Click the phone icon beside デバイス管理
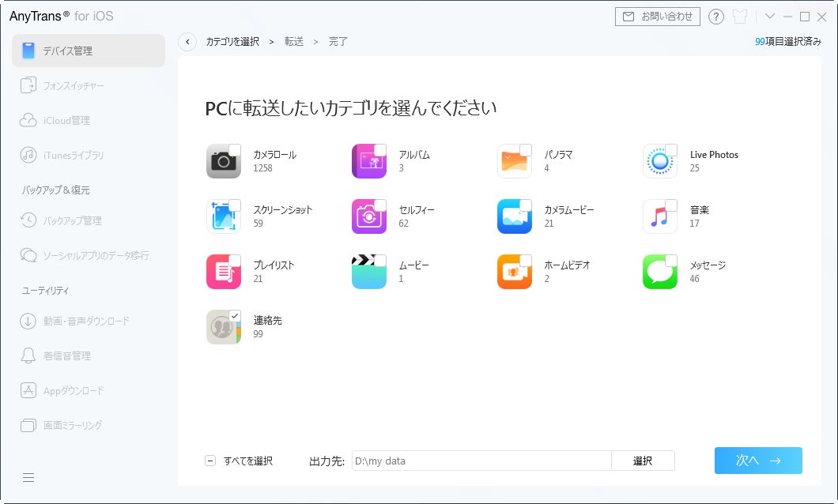This screenshot has height=504, width=838. [x=28, y=51]
